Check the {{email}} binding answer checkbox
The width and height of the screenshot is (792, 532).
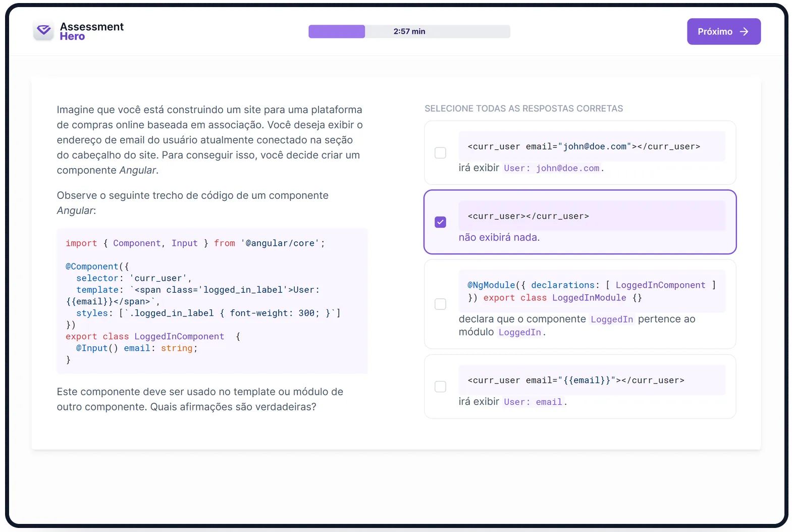coord(440,387)
